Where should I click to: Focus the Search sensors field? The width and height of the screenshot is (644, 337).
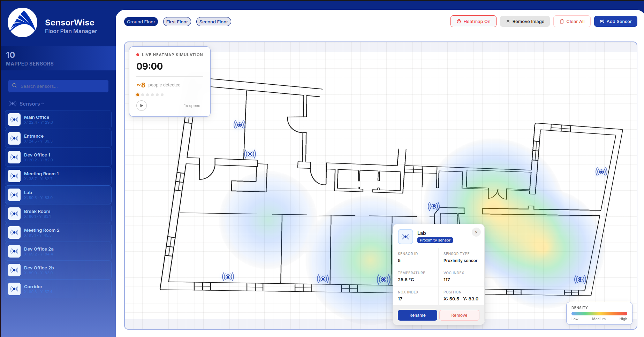coord(58,86)
